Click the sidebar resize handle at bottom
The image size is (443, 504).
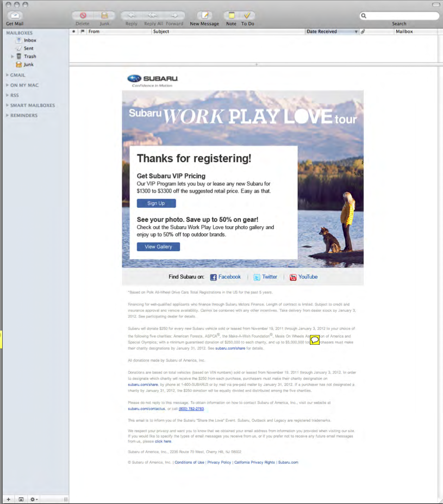coord(66,499)
